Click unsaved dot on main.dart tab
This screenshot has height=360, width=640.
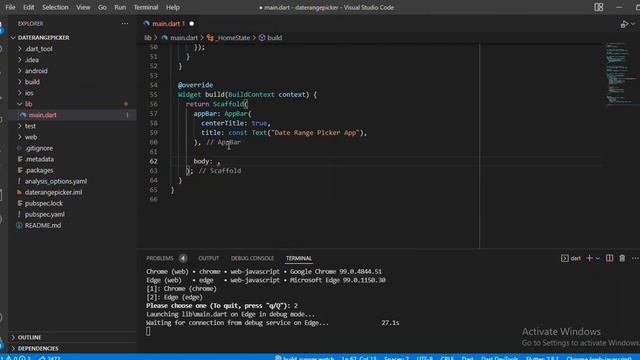pyautogui.click(x=191, y=24)
